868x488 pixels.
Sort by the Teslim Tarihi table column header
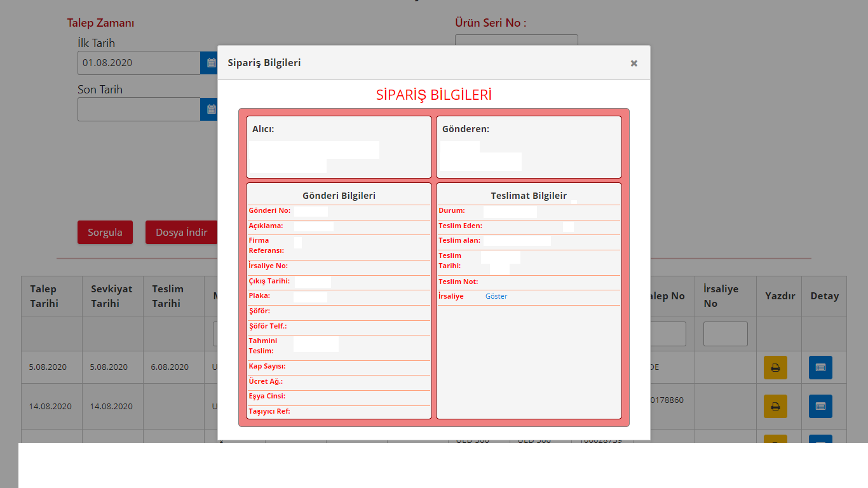tap(173, 296)
